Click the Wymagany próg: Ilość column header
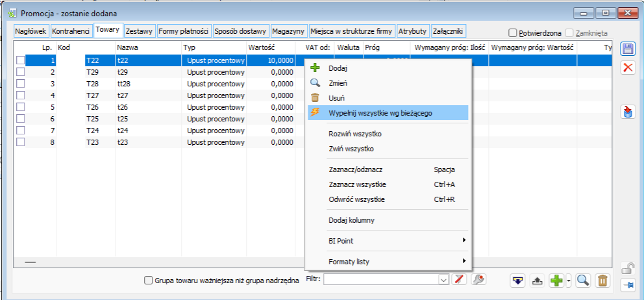Screen dimensions: 644x300 (450, 47)
